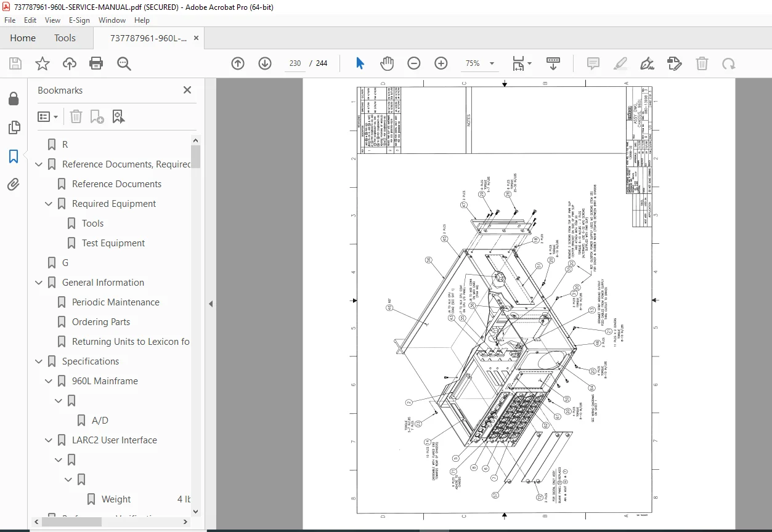Open the E-Sign menu
Screen dimensions: 772x532
click(79, 20)
